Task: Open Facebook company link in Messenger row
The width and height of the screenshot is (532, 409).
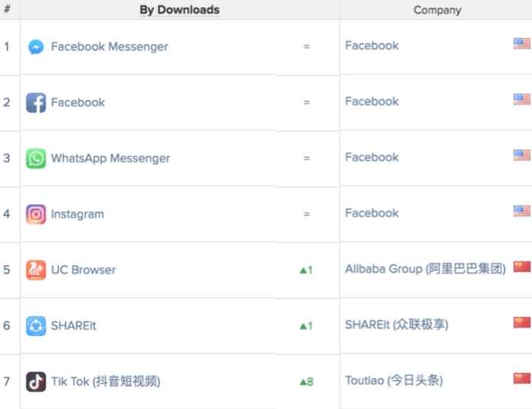Action: click(x=372, y=46)
